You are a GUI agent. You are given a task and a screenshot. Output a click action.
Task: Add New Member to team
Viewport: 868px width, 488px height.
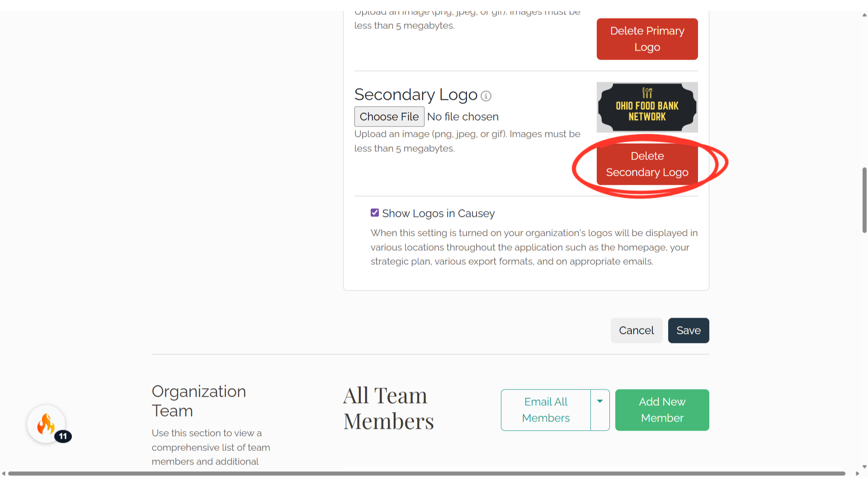click(662, 410)
